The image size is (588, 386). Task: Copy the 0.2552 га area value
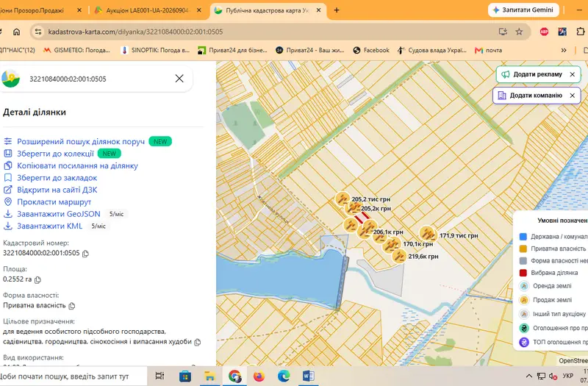[x=37, y=279]
